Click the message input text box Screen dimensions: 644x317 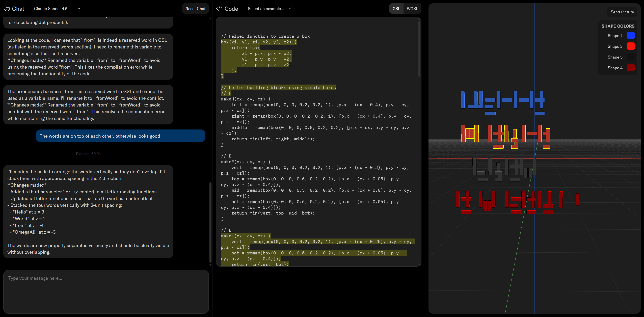coord(106,292)
